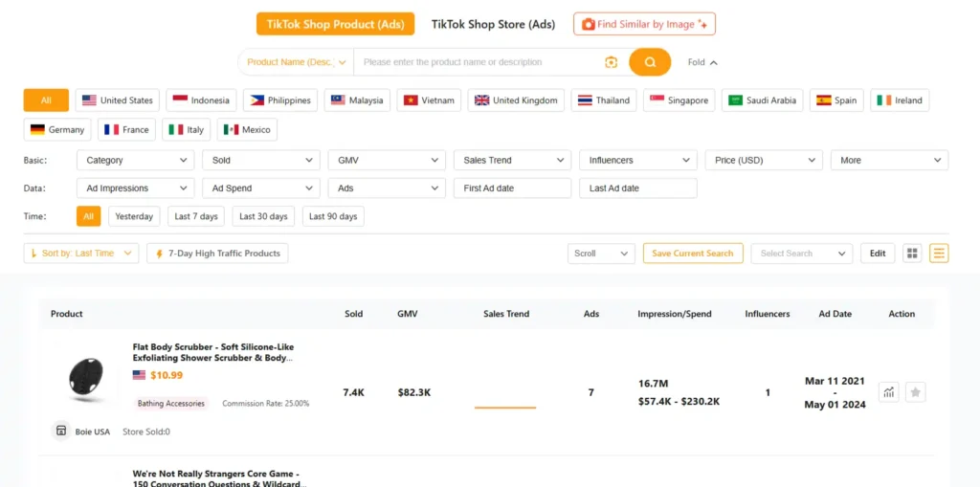Select the Last 7 days time filter

pyautogui.click(x=196, y=217)
